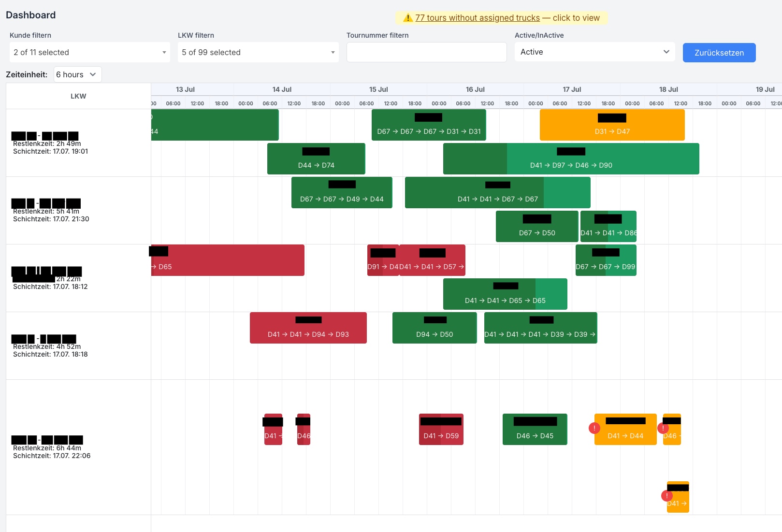The height and width of the screenshot is (532, 782).
Task: Open tour D41 → D41 → D65 → D65
Action: tap(505, 294)
